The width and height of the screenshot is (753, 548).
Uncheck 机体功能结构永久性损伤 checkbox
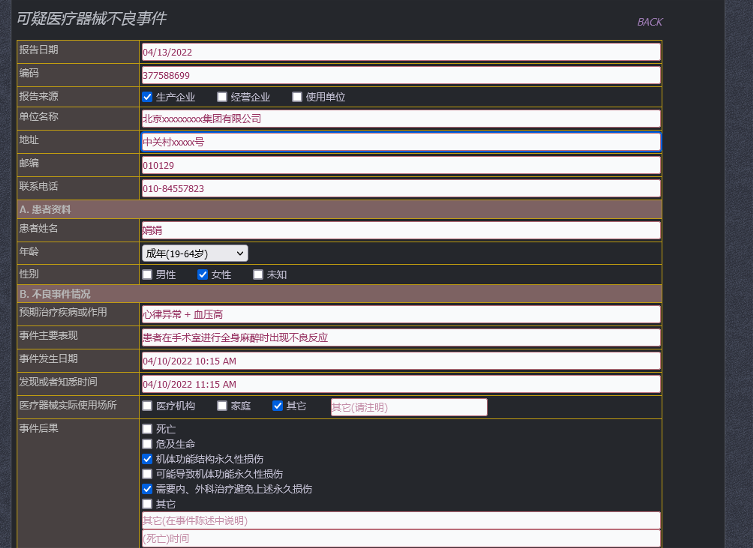click(x=147, y=459)
